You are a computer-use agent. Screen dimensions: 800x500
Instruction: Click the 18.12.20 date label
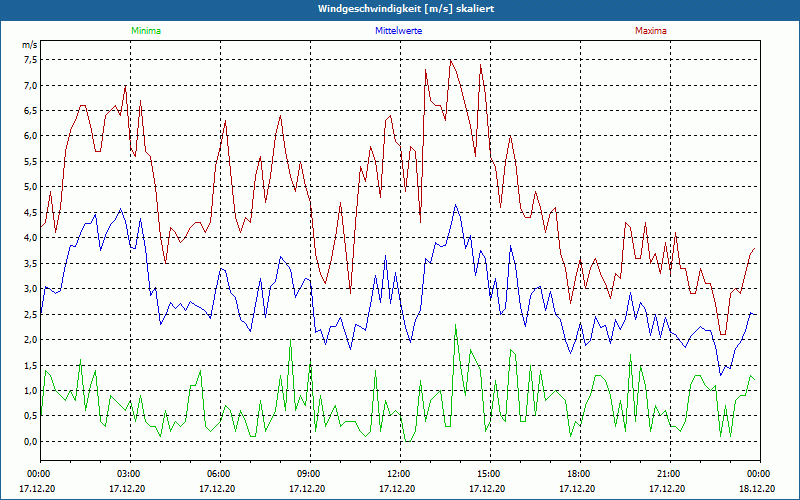pyautogui.click(x=757, y=489)
